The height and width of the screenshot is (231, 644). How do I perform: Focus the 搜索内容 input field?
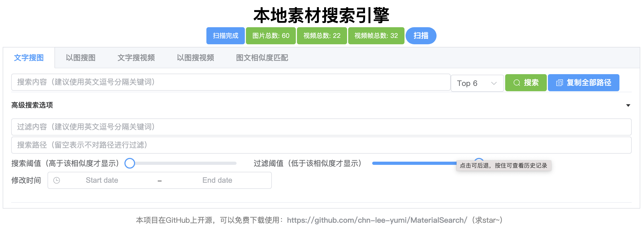[x=231, y=82]
